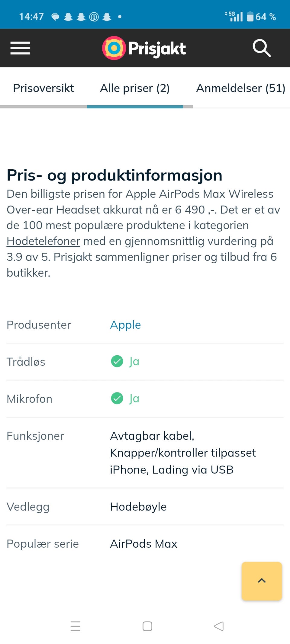Tap the green checkmark beside Trådløs

point(117,361)
